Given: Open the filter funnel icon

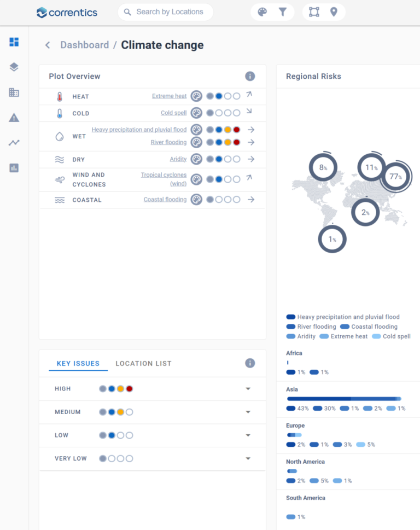Looking at the screenshot, I should pos(283,12).
